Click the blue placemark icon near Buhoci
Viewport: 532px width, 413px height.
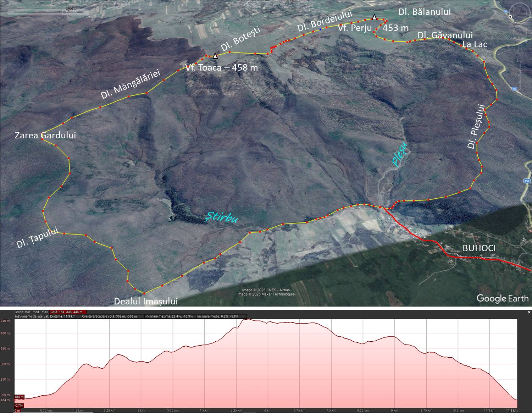point(430,234)
